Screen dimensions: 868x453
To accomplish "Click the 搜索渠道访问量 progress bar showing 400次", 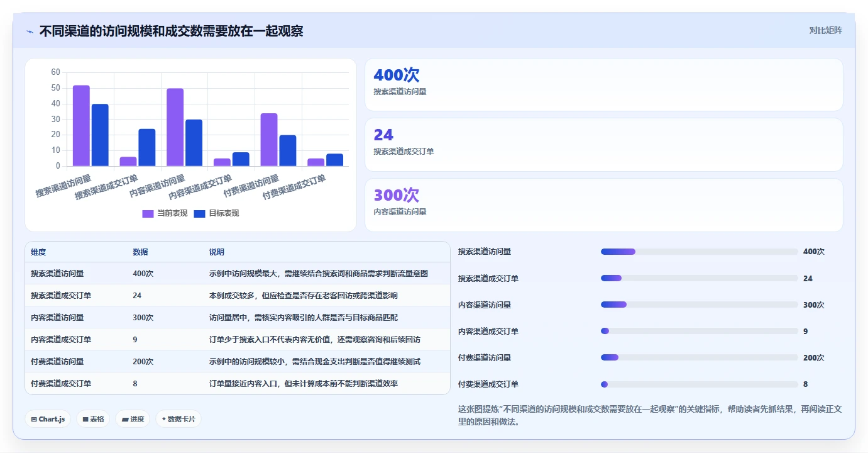I will coord(700,252).
